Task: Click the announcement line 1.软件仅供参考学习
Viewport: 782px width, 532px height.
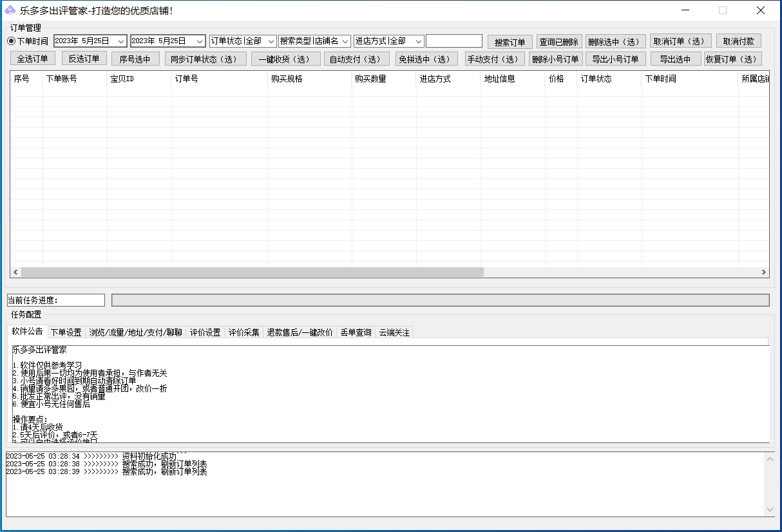Action: coord(46,365)
